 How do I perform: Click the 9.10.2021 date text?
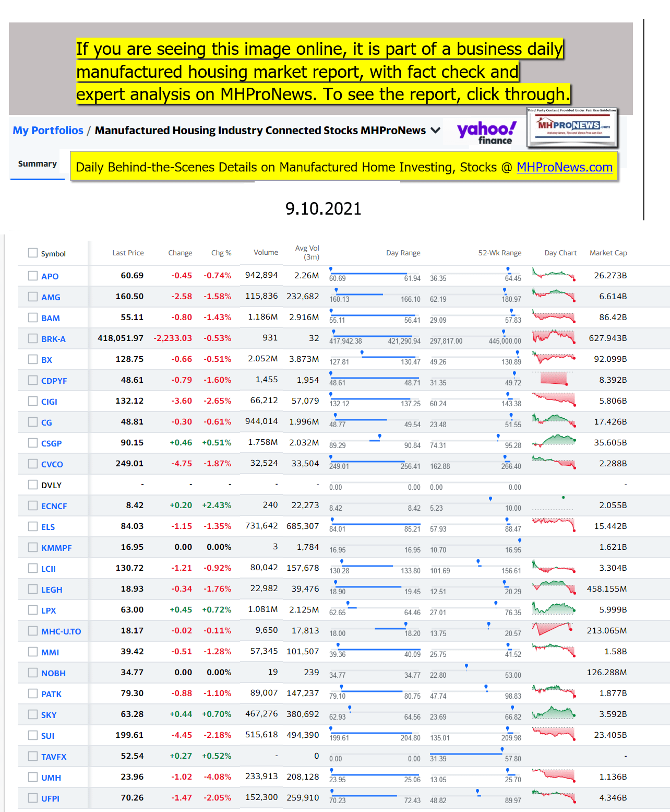323,208
